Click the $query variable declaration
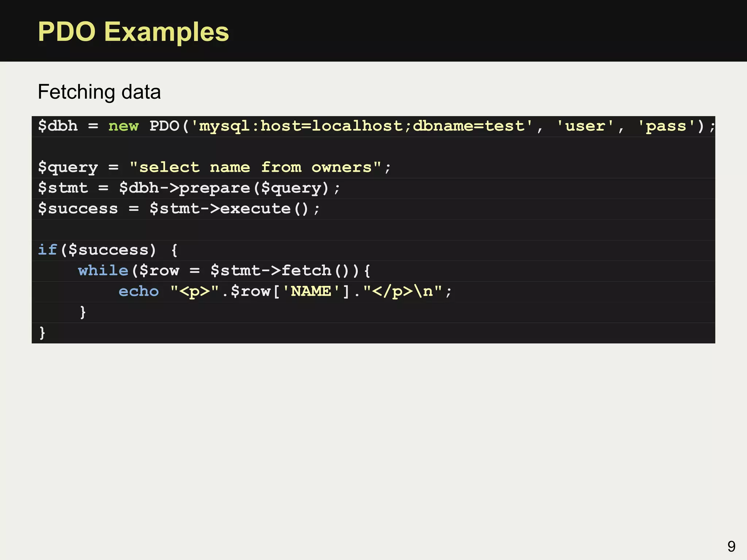Image resolution: width=747 pixels, height=560 pixels. 68,167
